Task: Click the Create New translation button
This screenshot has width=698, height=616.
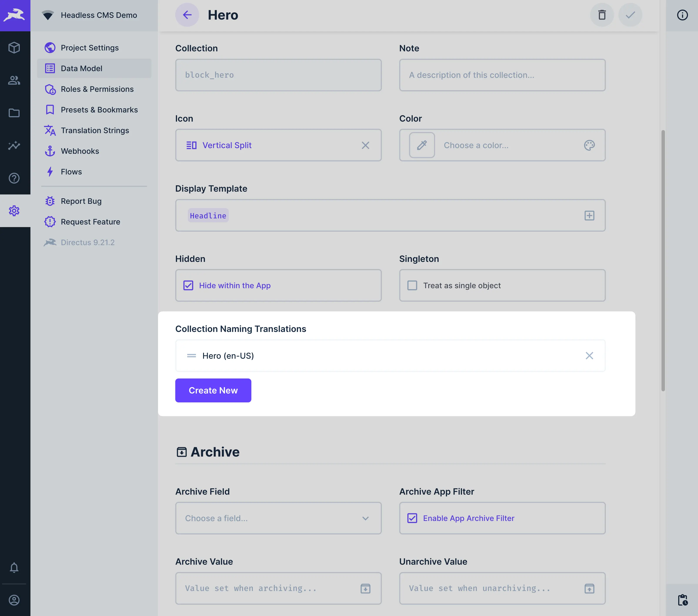Action: 213,390
